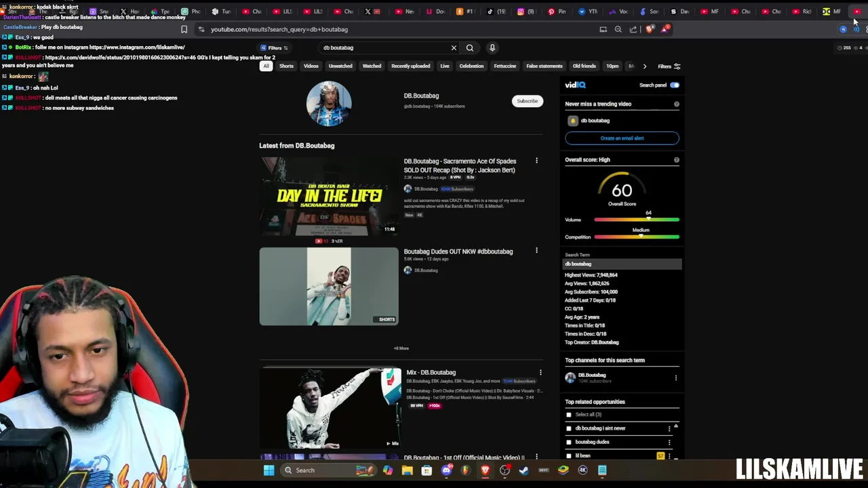The image size is (868, 488).
Task: Click the Brave Shields lion icon
Action: click(x=650, y=29)
